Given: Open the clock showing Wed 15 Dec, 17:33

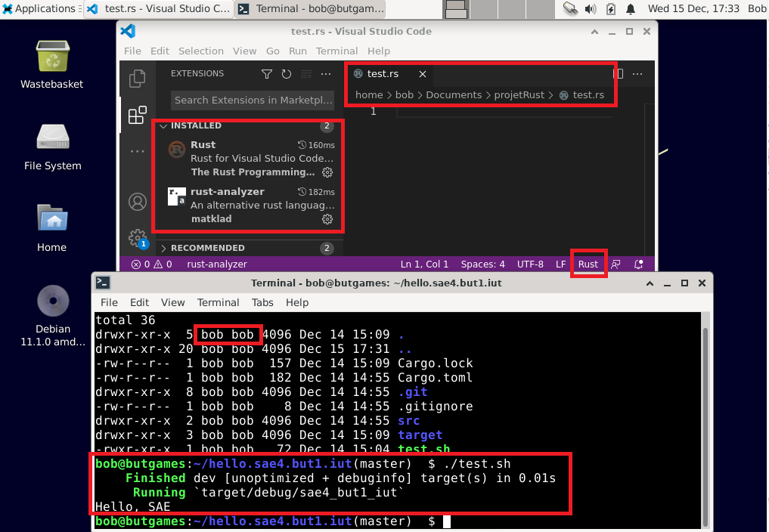Looking at the screenshot, I should click(693, 9).
